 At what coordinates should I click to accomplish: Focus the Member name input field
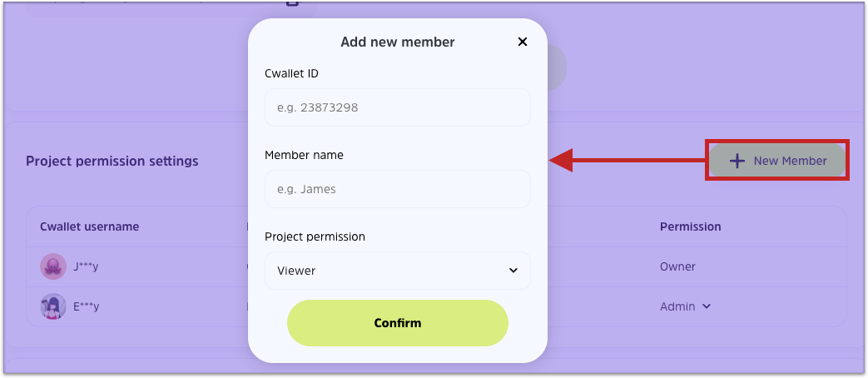(398, 189)
